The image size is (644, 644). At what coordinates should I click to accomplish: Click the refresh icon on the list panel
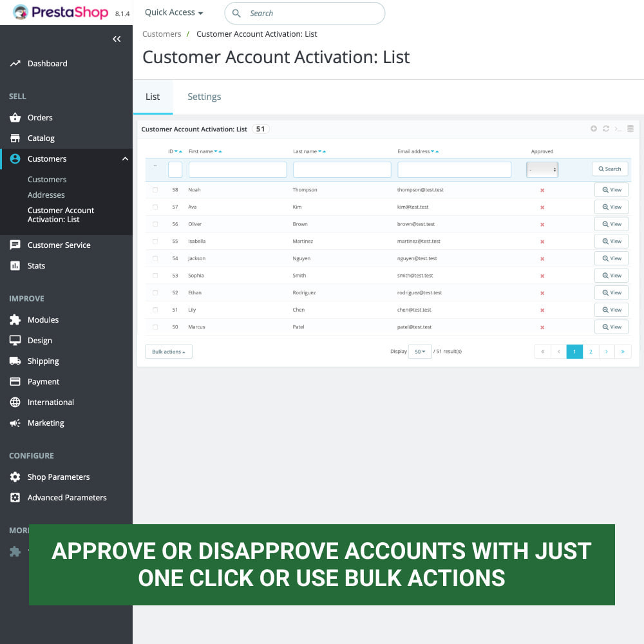[x=605, y=128]
